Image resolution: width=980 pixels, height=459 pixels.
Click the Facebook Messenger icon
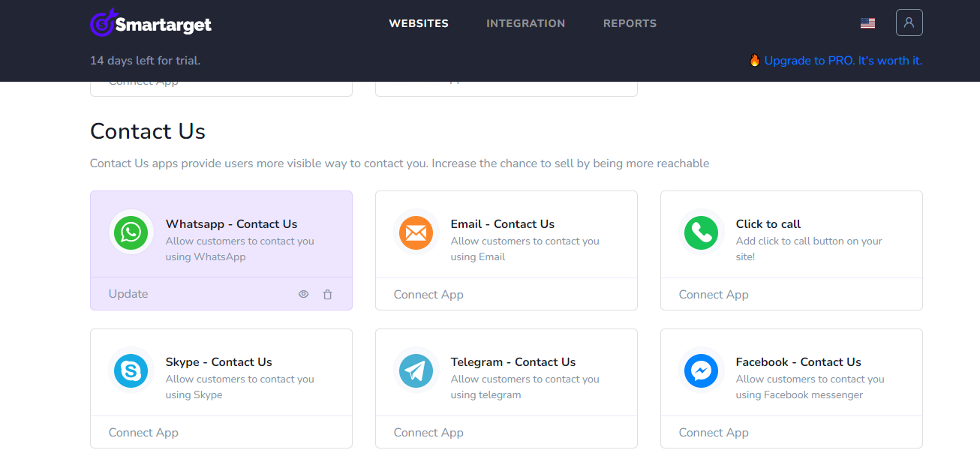(702, 370)
